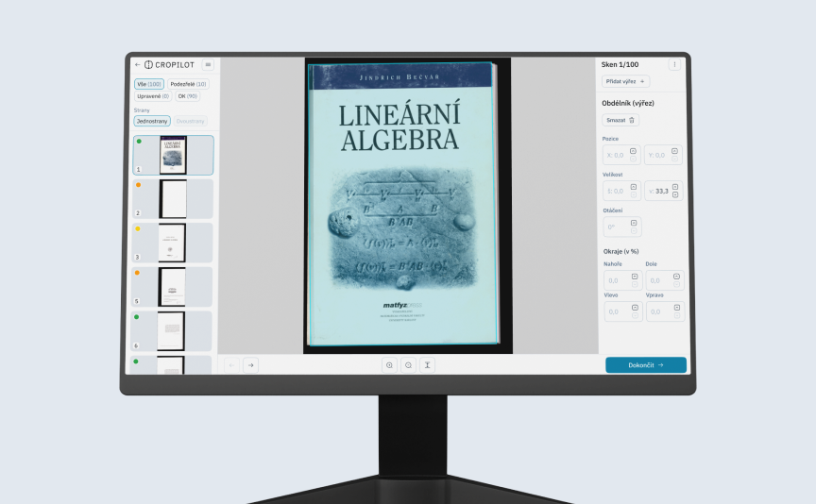Select Jednostrany page mode
This screenshot has width=816, height=504.
pos(152,121)
